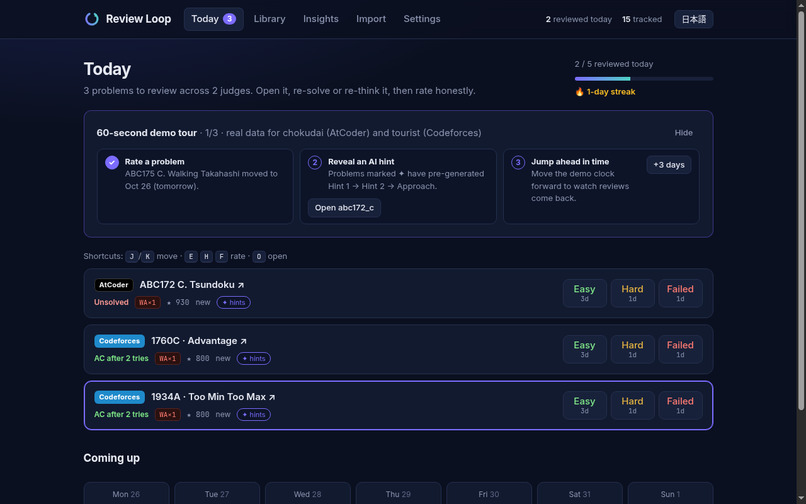Select the Tue 27 calendar day
The width and height of the screenshot is (806, 504).
coord(217,493)
